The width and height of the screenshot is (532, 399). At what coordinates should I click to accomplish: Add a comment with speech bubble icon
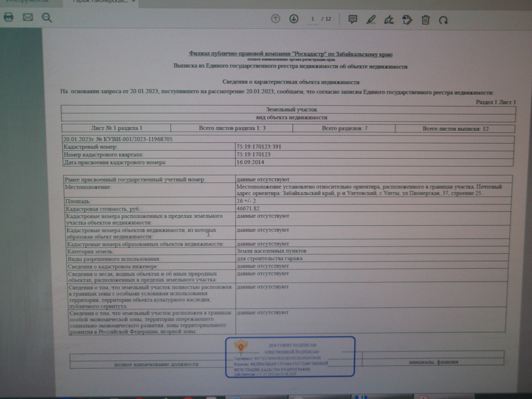coord(353,19)
